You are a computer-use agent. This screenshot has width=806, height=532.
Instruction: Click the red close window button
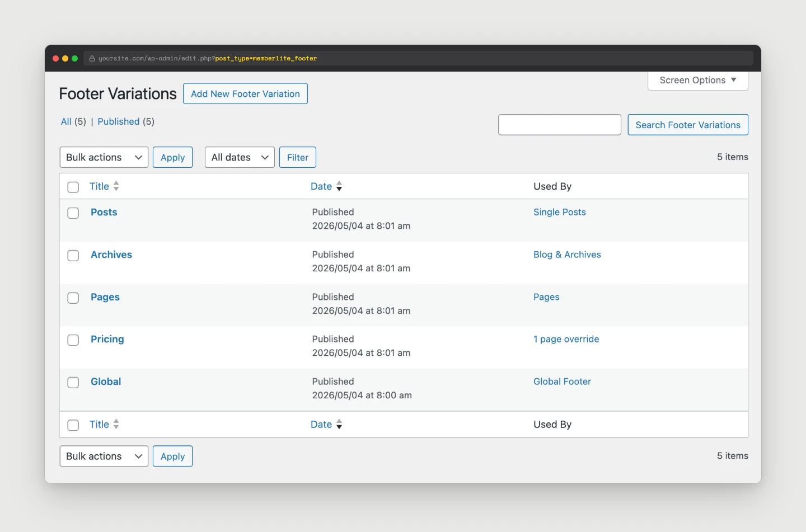click(x=56, y=58)
